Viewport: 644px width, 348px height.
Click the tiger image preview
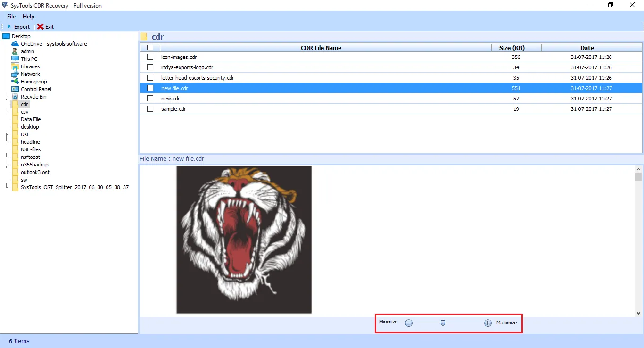244,240
